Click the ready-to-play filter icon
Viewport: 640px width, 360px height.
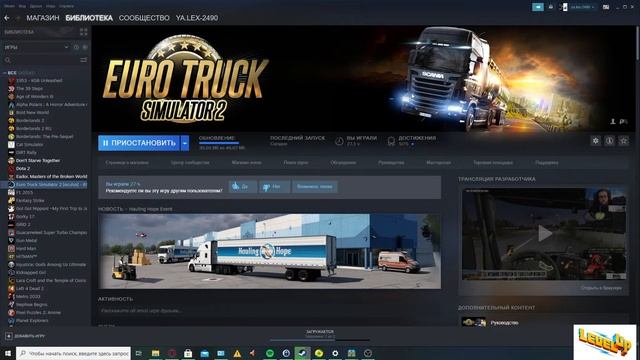click(x=85, y=47)
